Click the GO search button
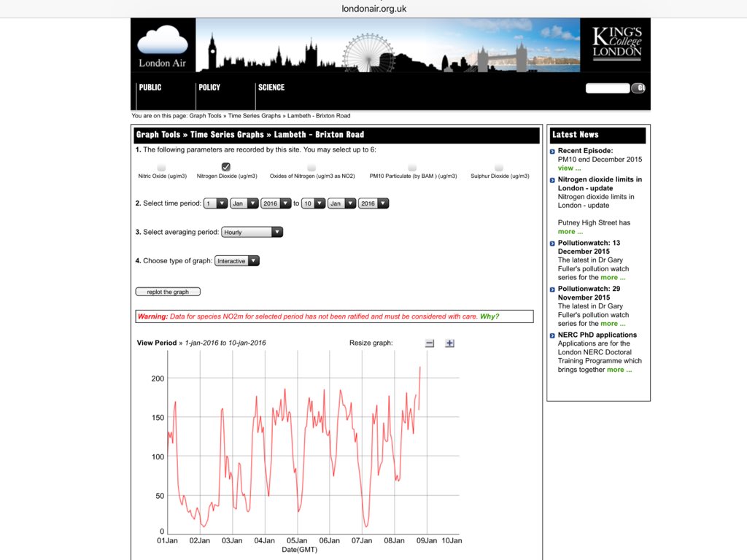Screen dimensions: 747x560 click(639, 87)
